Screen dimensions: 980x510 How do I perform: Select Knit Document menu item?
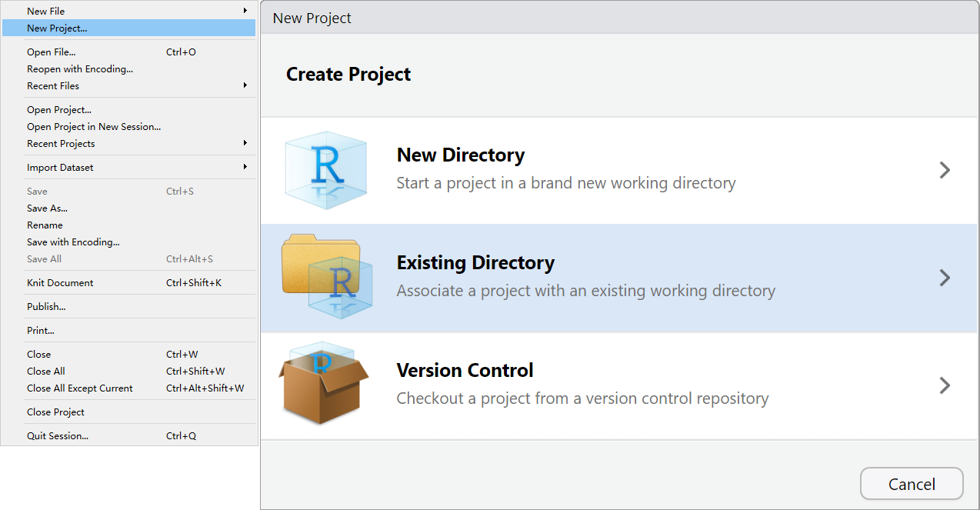coord(60,283)
